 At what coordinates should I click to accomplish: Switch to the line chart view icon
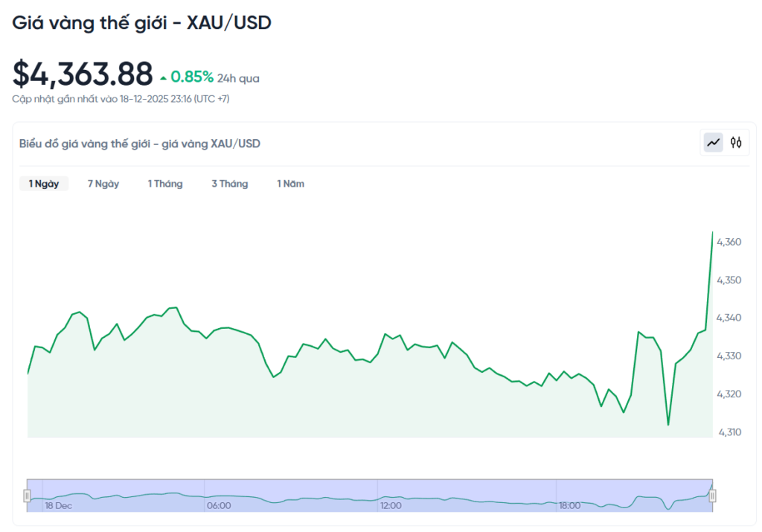(x=714, y=142)
